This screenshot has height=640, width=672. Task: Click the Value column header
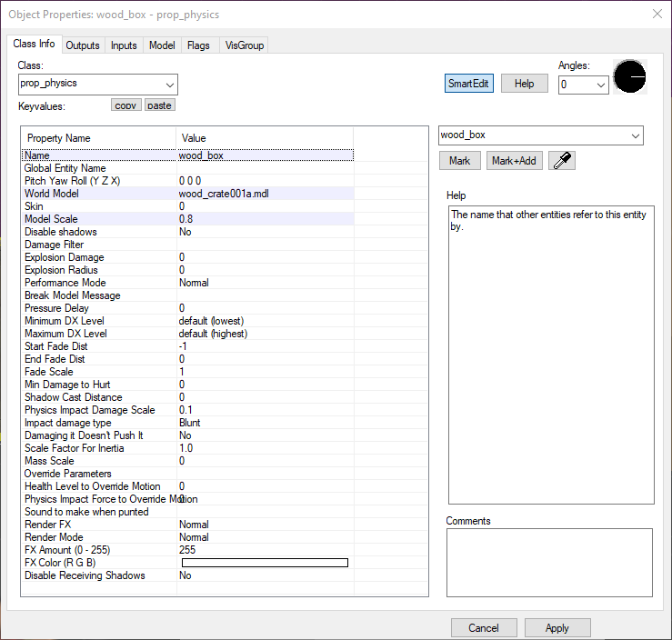pyautogui.click(x=265, y=138)
